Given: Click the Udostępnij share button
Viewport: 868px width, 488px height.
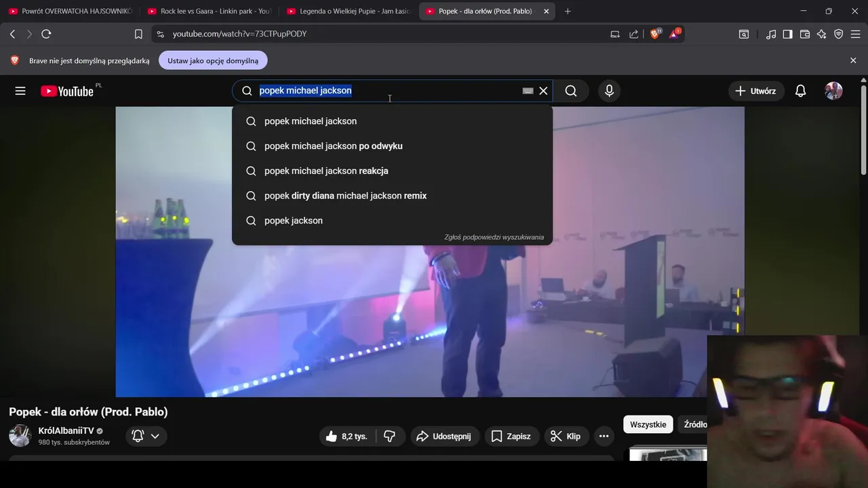Looking at the screenshot, I should click(445, 436).
